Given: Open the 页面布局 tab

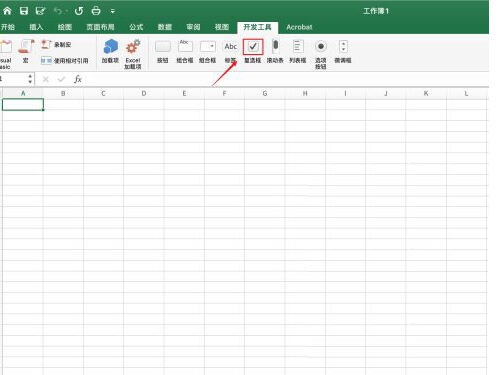Looking at the screenshot, I should (x=100, y=27).
